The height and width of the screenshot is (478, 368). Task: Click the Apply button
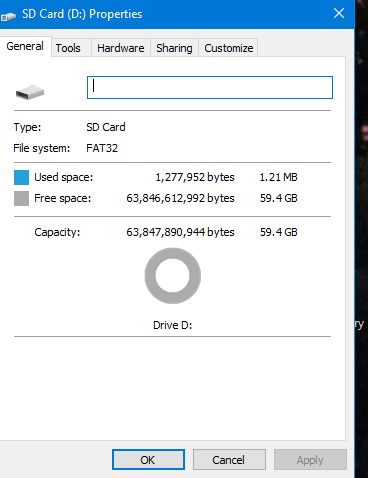pyautogui.click(x=310, y=460)
